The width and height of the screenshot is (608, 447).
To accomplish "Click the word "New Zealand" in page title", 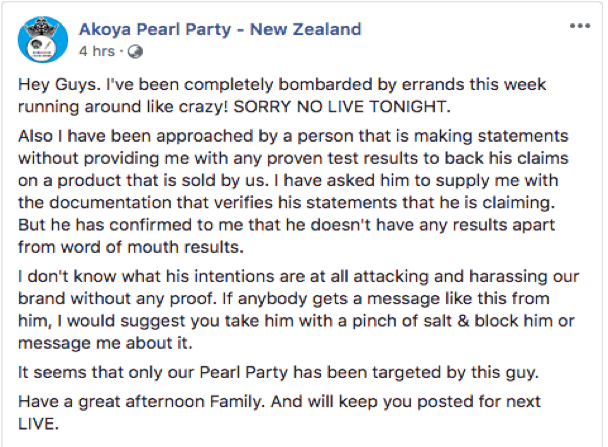I will click(x=306, y=29).
